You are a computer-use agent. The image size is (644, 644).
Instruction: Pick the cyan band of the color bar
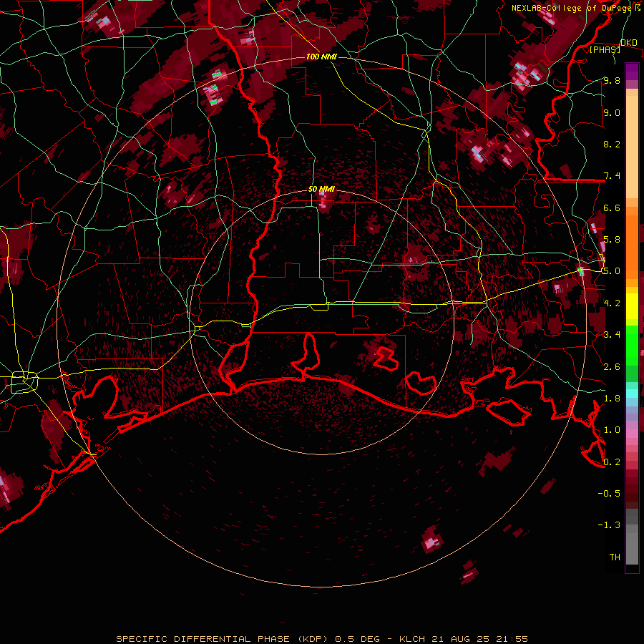pos(632,393)
